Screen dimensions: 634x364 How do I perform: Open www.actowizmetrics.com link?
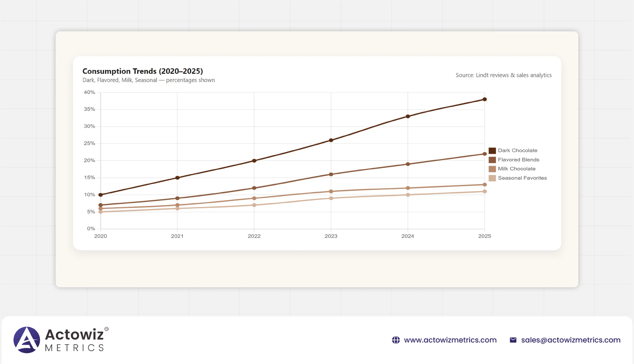[450, 340]
